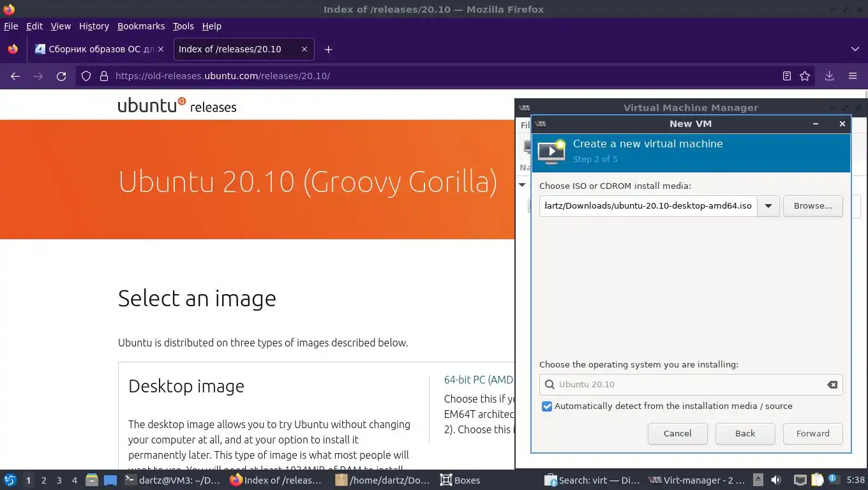Clear the operating system search field

[x=832, y=385]
